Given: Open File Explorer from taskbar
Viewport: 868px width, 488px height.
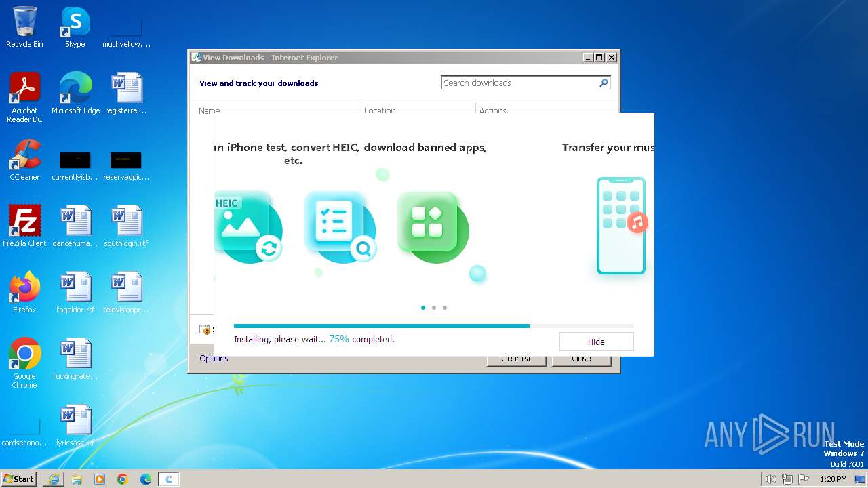Looking at the screenshot, I should tap(77, 479).
